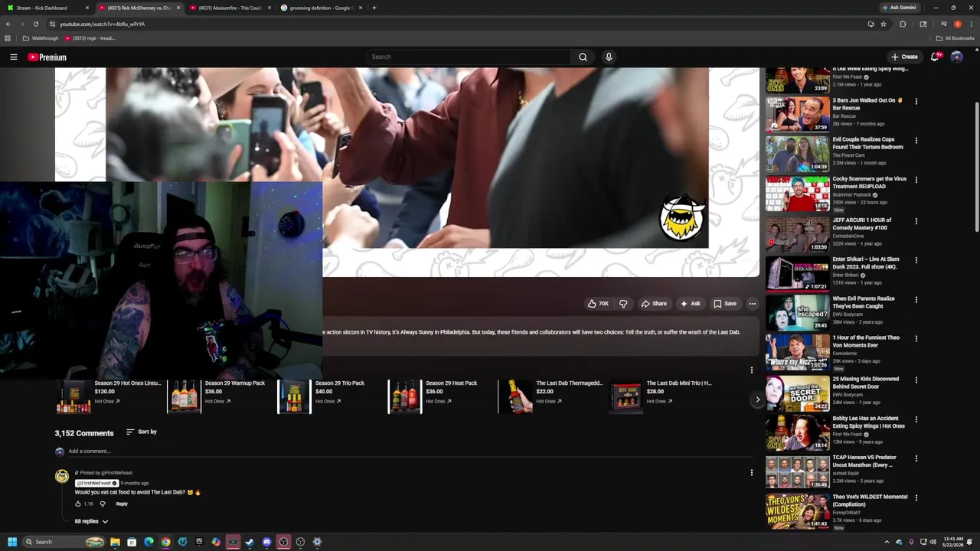Reload the page in Chrome
Screen dimensions: 980x551
(x=35, y=24)
